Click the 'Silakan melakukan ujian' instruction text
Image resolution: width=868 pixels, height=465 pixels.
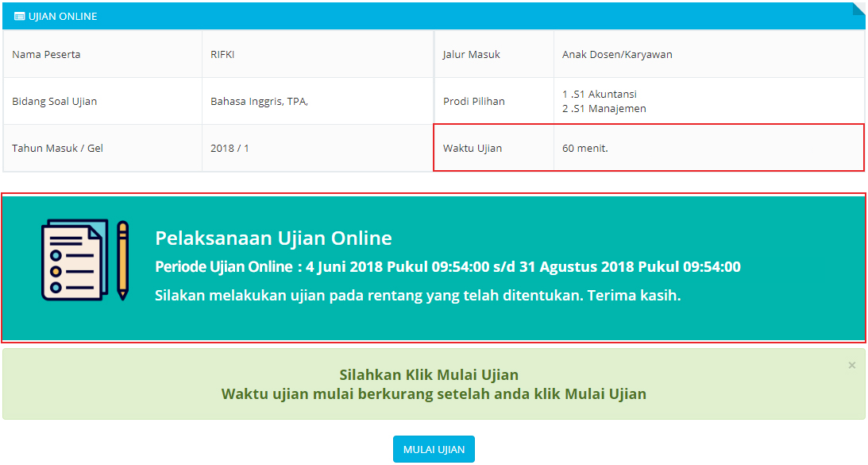click(418, 296)
